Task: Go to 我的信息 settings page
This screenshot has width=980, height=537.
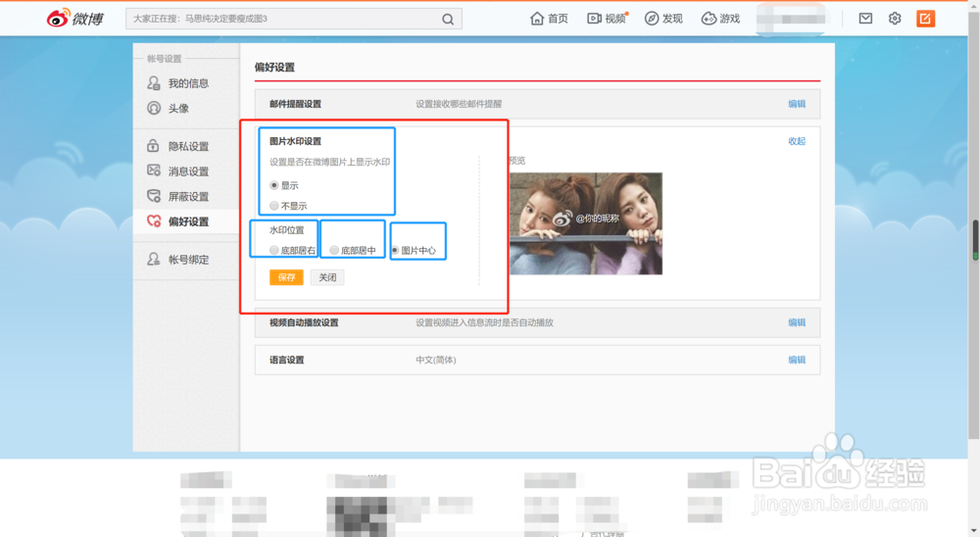Action: click(188, 83)
